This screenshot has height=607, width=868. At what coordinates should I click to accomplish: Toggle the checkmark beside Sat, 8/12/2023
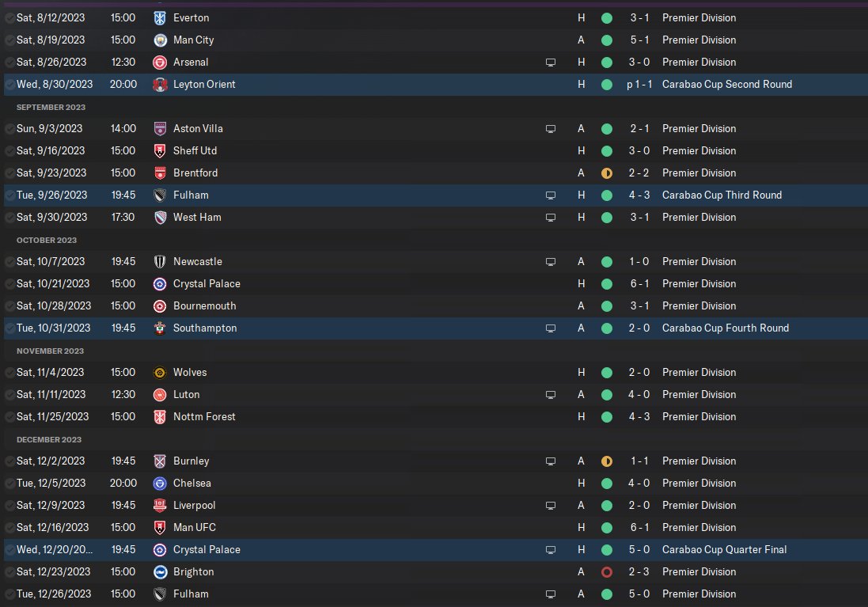click(x=9, y=18)
